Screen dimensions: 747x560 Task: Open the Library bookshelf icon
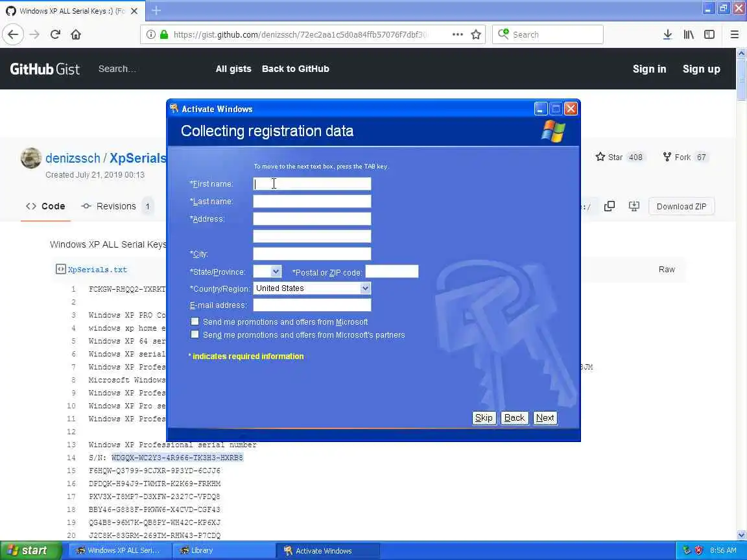[689, 34]
